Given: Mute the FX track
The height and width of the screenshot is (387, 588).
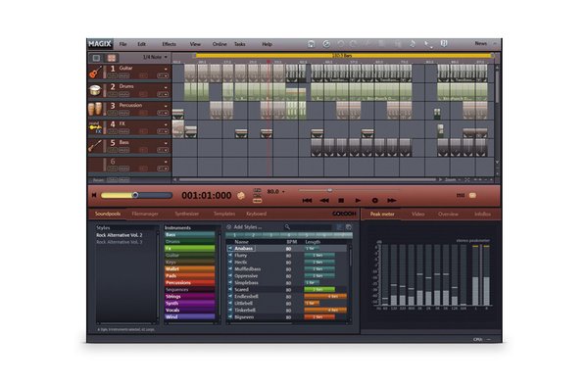Looking at the screenshot, I should 124,131.
